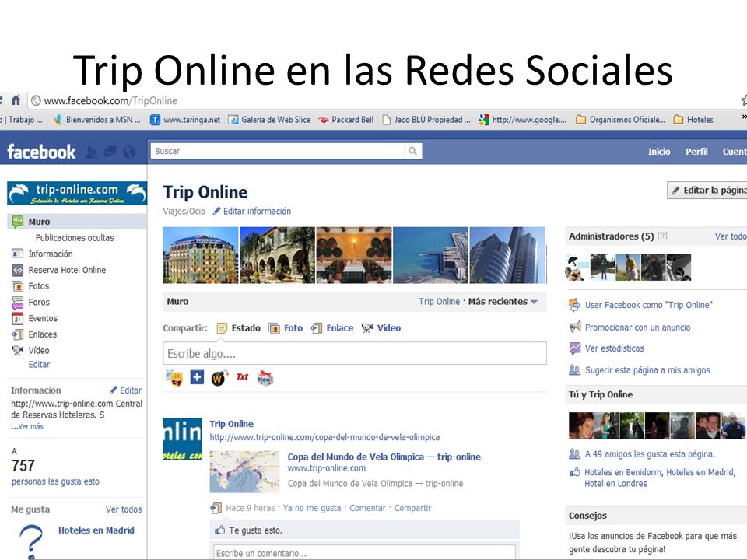Click the Reserva Hotel Online icon

pos(18,270)
